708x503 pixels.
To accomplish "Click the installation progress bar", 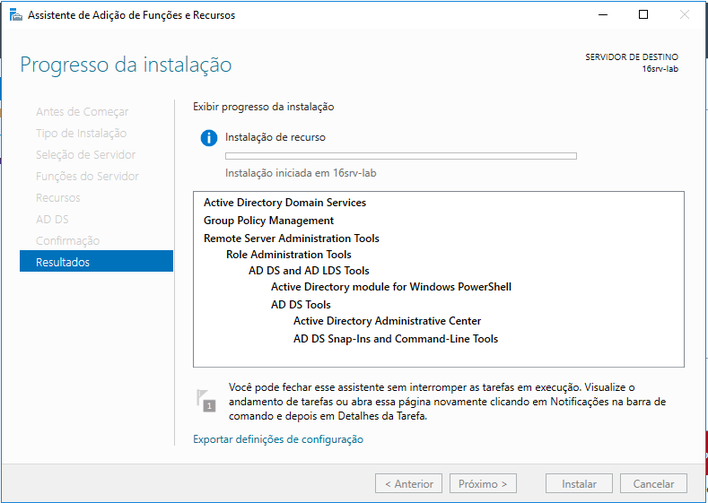I will coord(401,156).
